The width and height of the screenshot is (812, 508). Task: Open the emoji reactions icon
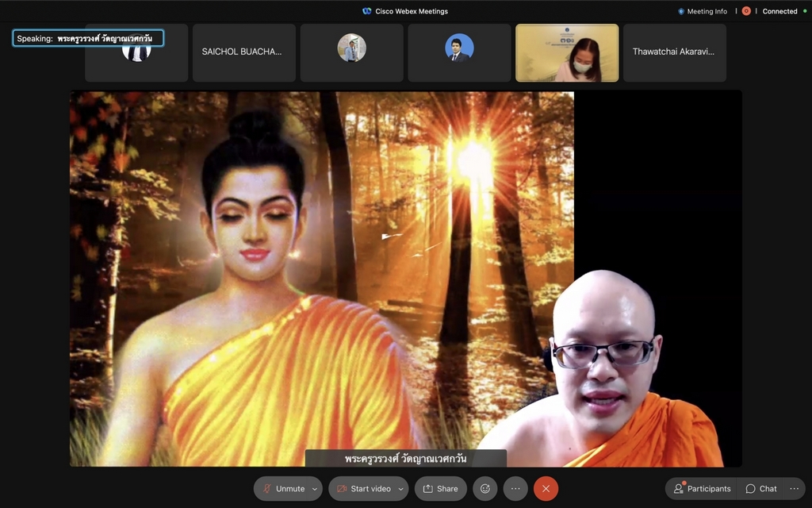(485, 489)
